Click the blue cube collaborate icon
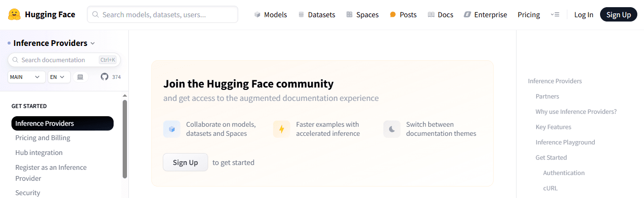This screenshot has width=644, height=198. pos(172,129)
